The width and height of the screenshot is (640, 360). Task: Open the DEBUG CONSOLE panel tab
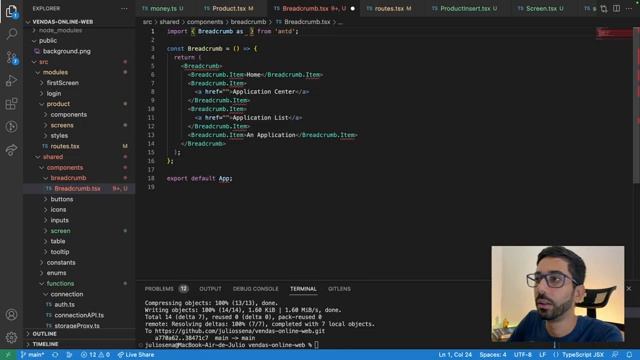[256, 289]
